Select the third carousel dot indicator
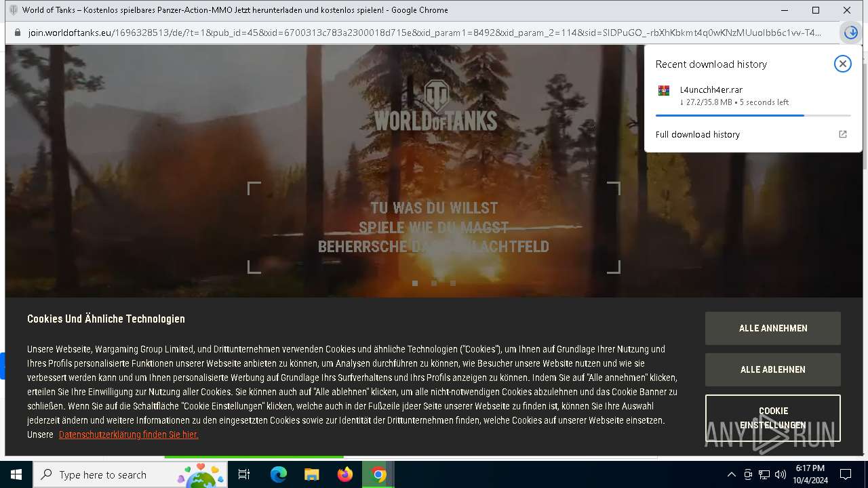This screenshot has width=868, height=488. tap(453, 283)
